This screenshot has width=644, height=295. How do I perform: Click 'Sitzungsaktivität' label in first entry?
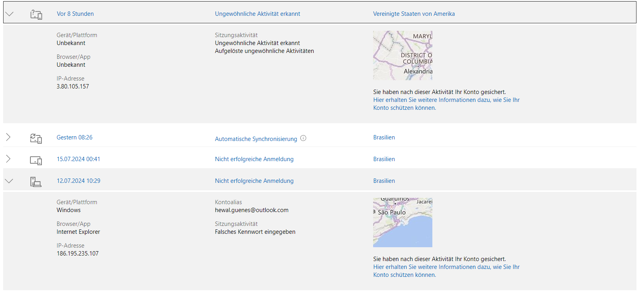(236, 35)
